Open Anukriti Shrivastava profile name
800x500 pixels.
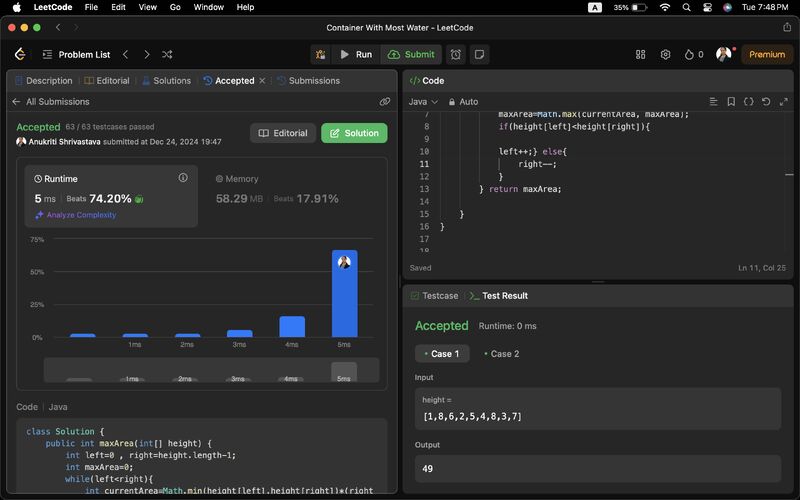click(64, 142)
